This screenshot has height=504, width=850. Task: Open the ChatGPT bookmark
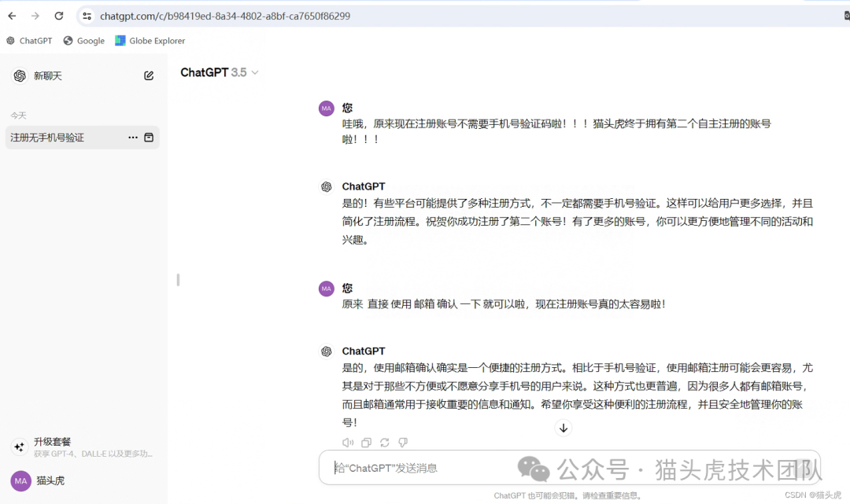pos(29,41)
